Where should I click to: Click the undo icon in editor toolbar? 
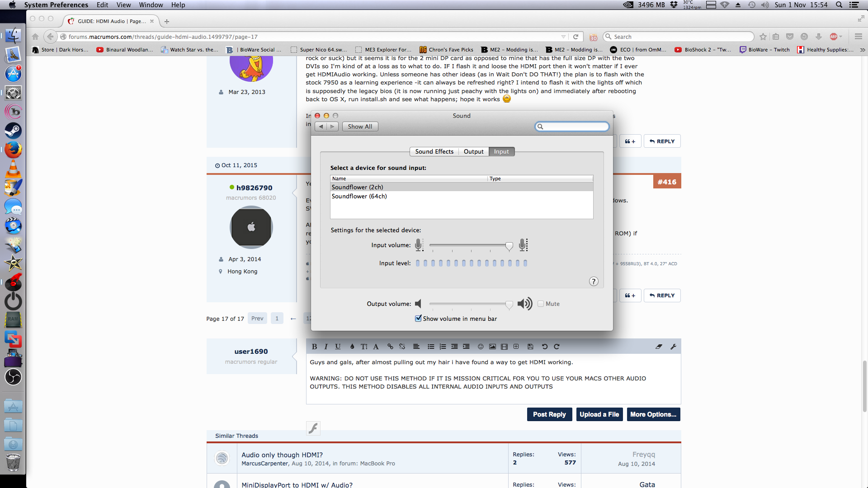[x=545, y=347]
